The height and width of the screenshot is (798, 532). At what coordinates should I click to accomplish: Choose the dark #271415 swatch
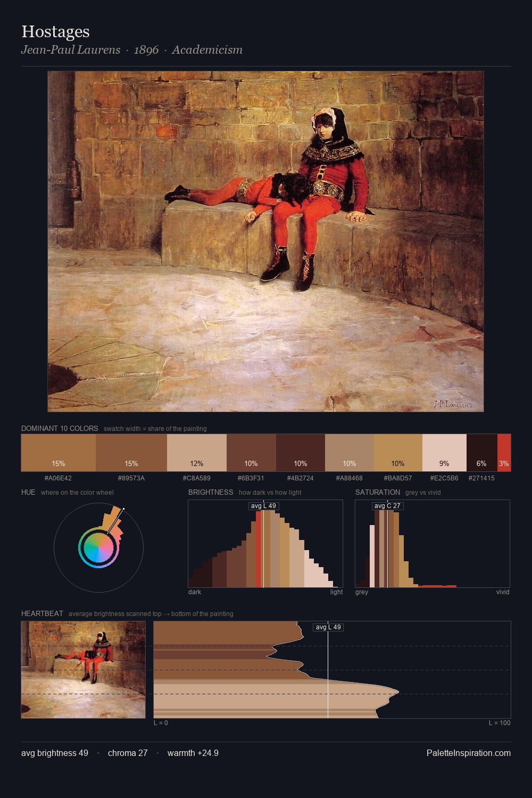482,453
